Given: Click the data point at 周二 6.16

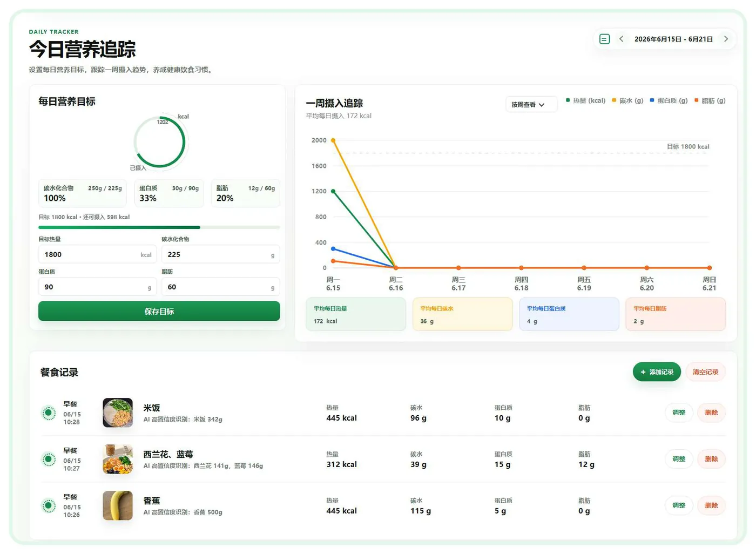Looking at the screenshot, I should tap(396, 268).
